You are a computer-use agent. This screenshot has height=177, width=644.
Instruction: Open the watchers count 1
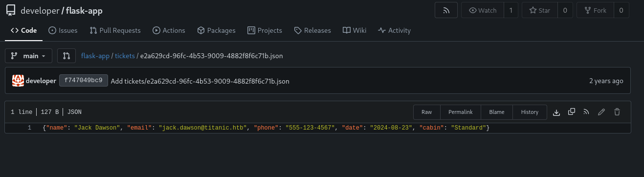[511, 10]
